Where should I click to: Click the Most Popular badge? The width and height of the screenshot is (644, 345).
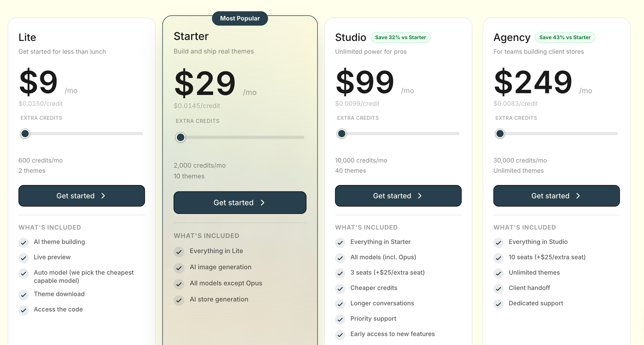[x=240, y=18]
